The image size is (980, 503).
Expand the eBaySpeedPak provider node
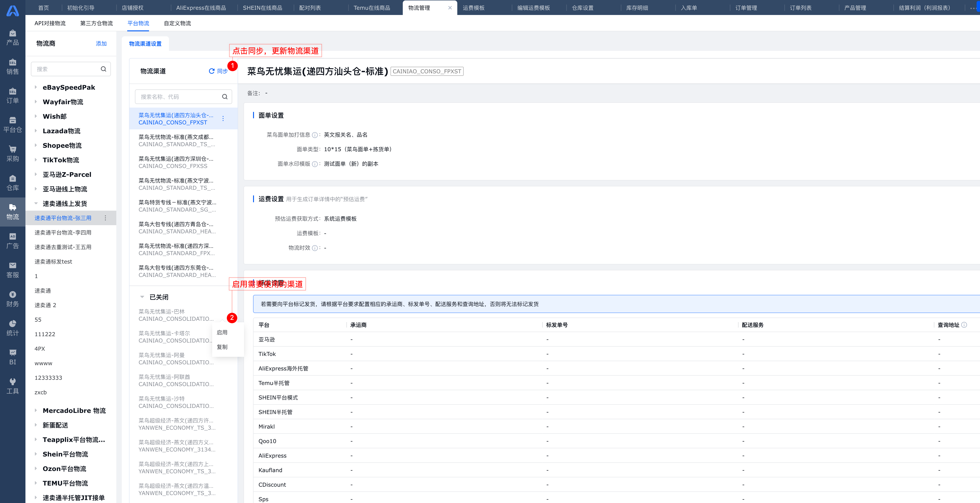pos(36,87)
